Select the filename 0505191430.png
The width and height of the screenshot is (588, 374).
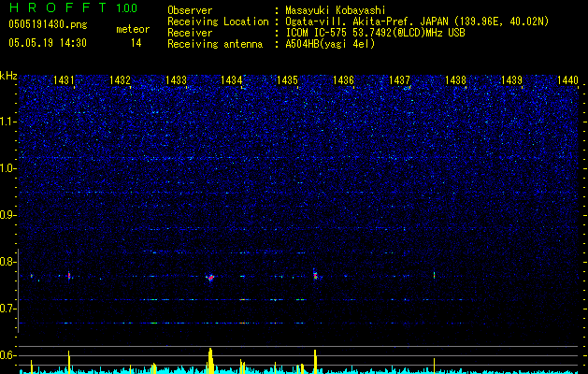click(48, 25)
